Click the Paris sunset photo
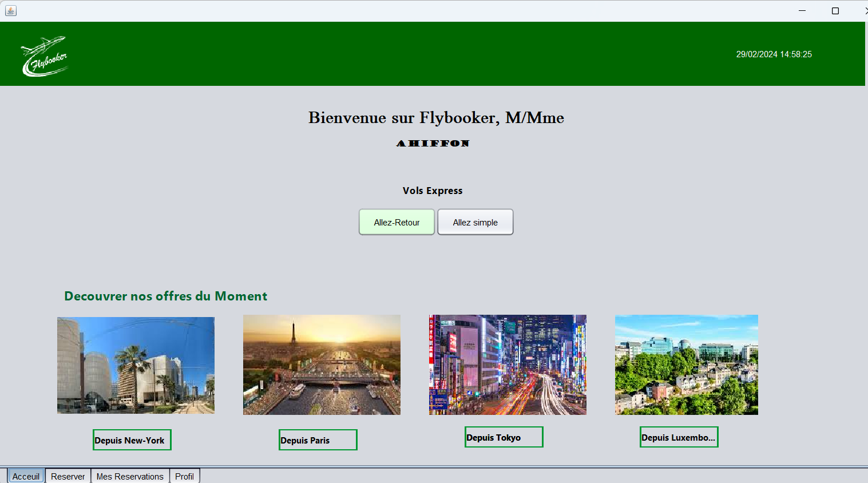 tap(322, 365)
